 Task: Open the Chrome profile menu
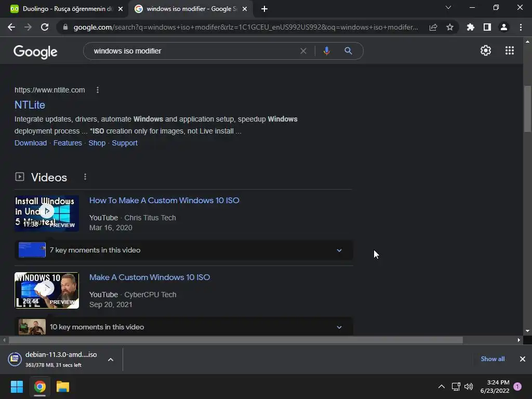[x=504, y=27]
